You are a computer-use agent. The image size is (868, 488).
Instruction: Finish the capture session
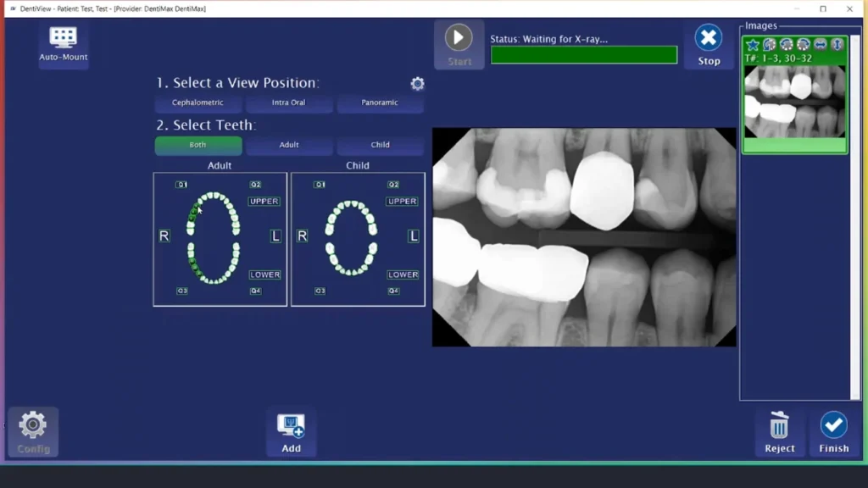tap(834, 432)
